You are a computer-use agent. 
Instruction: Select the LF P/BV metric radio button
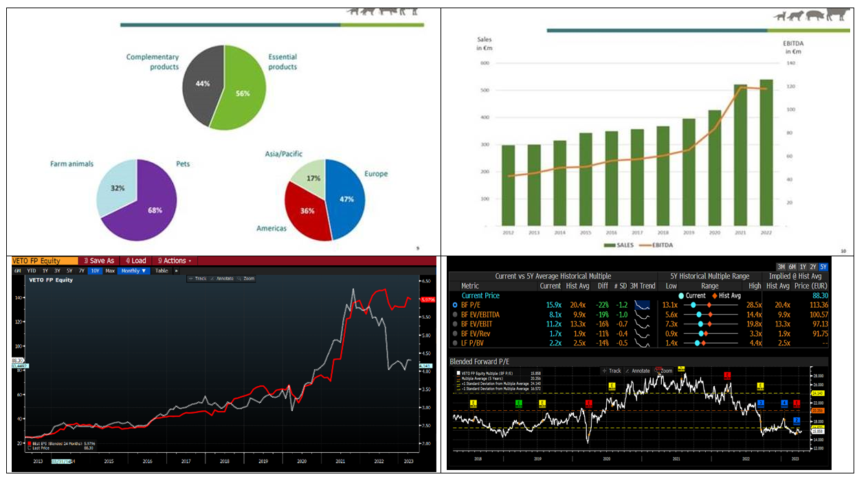pos(454,342)
